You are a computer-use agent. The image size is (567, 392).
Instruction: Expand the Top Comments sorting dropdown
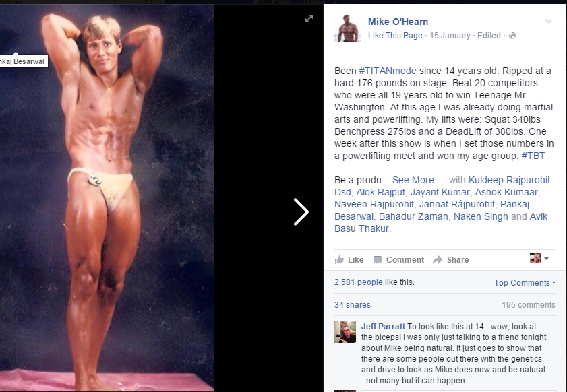coord(525,282)
